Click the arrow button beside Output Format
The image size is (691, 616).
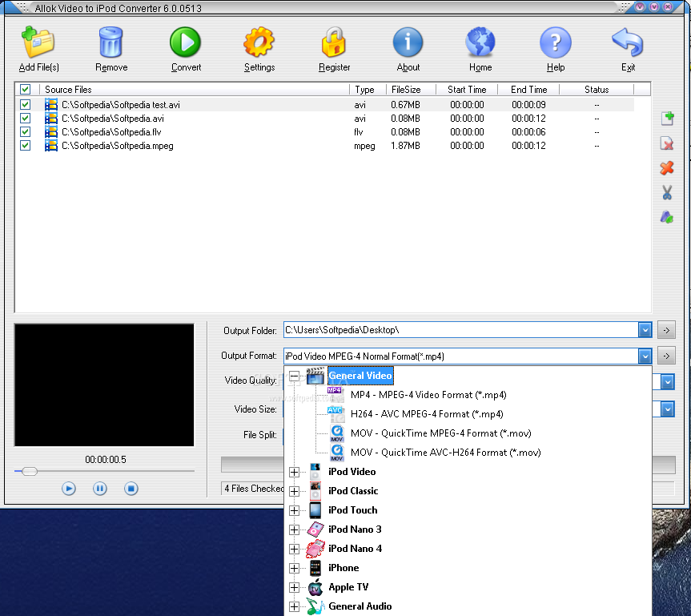coord(666,356)
